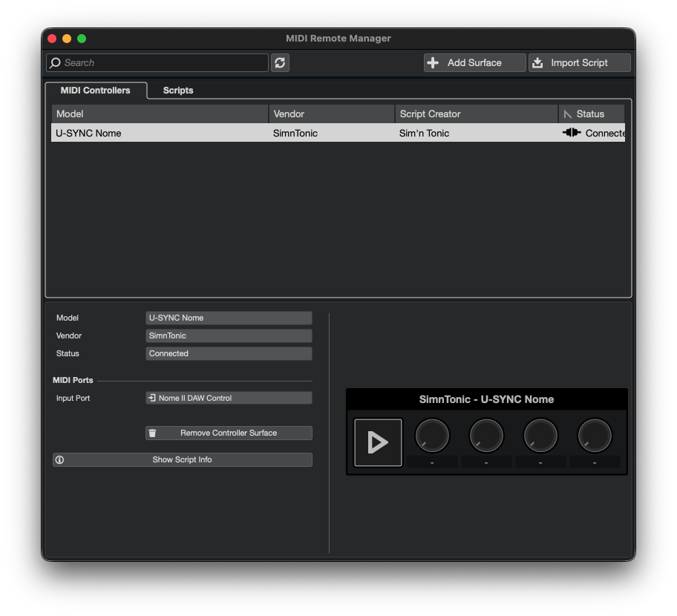Image resolution: width=677 pixels, height=616 pixels.
Task: Click the Model field showing U-SYNC Nome
Action: (229, 318)
